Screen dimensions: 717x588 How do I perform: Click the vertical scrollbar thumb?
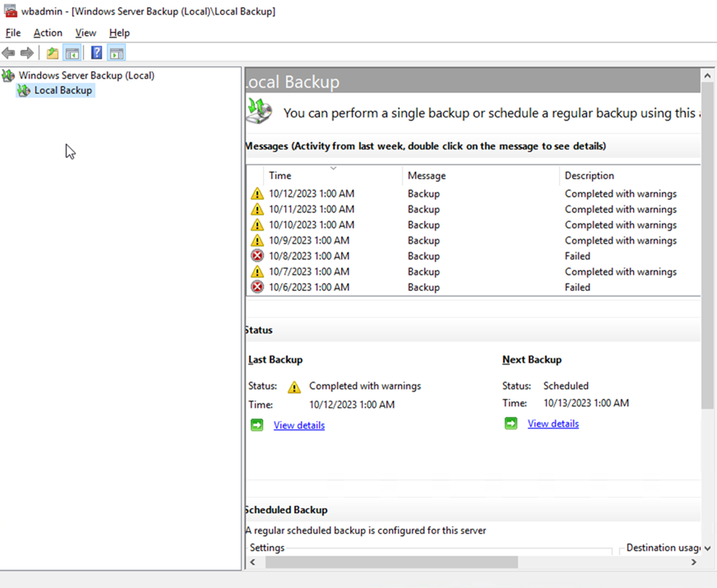click(x=707, y=245)
